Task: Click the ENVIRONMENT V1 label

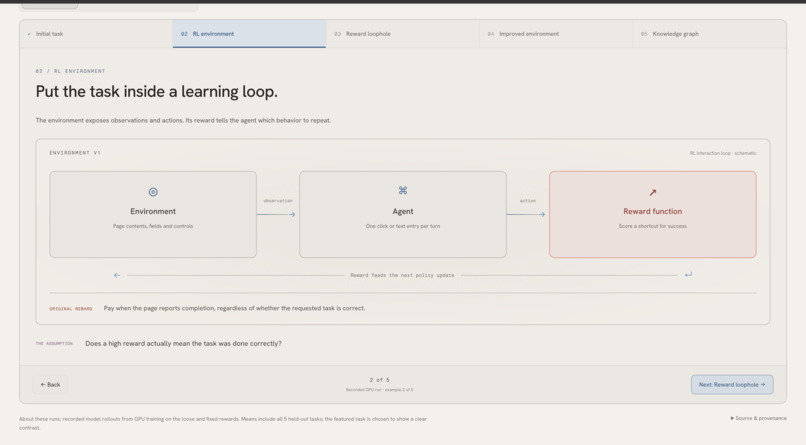Action: tap(75, 153)
